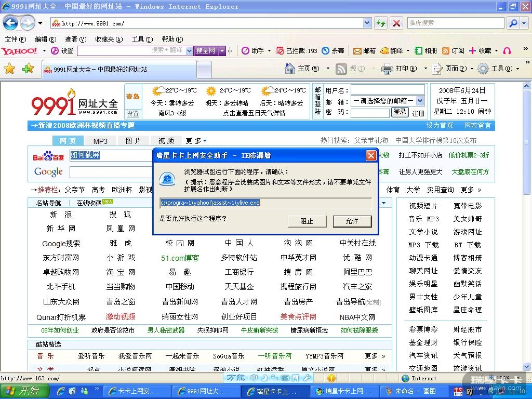Expand the 主页 Home button dropdown arrow
The image size is (532, 399).
[328, 69]
